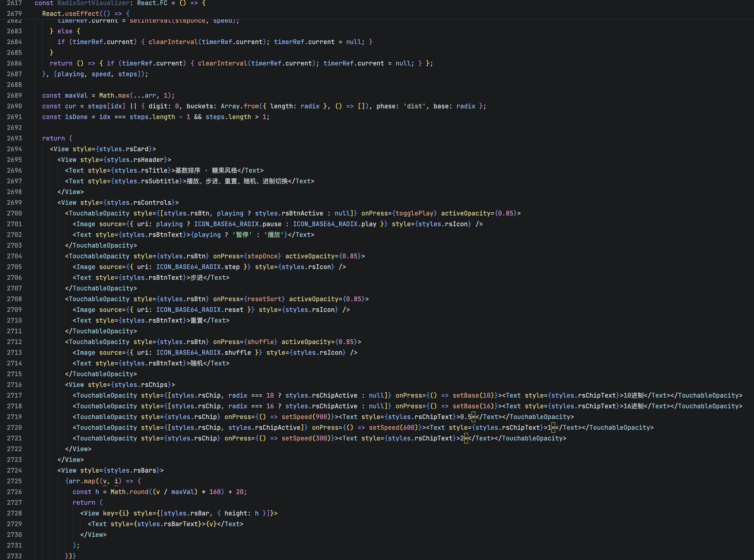Click the sticky header line 'const RadixSortVisualizer'

[120, 3]
